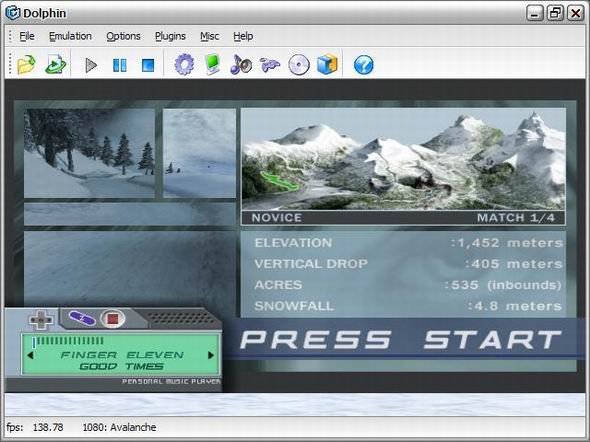Image resolution: width=590 pixels, height=442 pixels.
Task: Click the MATCH 1/4 label
Action: pos(516,217)
